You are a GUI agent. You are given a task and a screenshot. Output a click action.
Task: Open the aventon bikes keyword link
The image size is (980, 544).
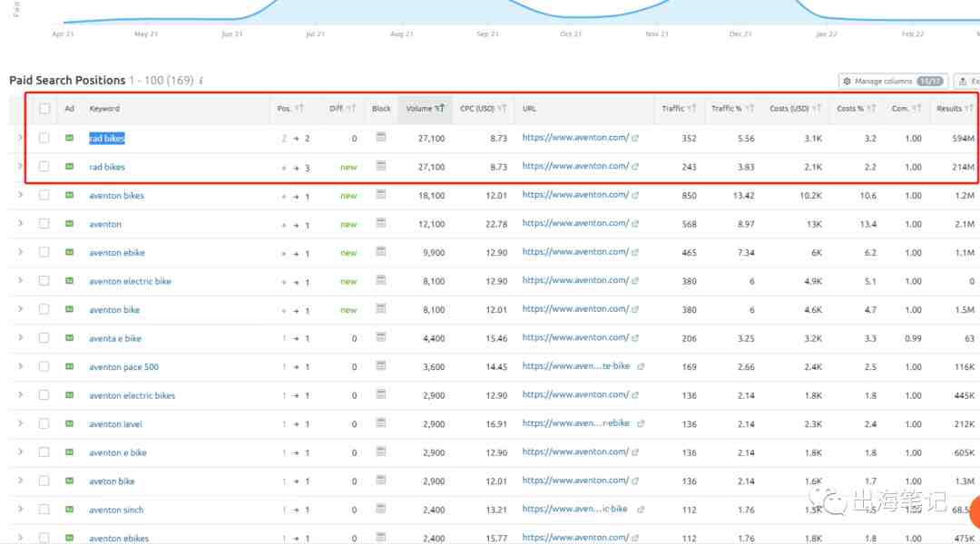pos(116,196)
